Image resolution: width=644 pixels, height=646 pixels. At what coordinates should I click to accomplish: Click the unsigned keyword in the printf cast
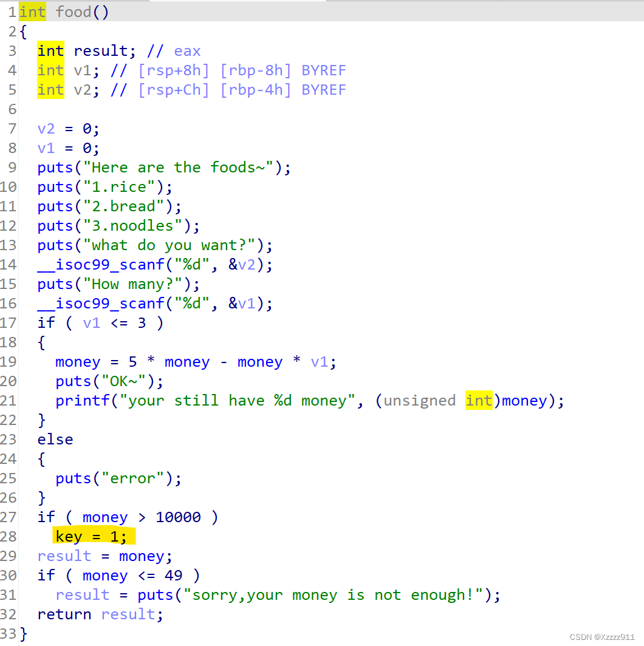coord(419,401)
